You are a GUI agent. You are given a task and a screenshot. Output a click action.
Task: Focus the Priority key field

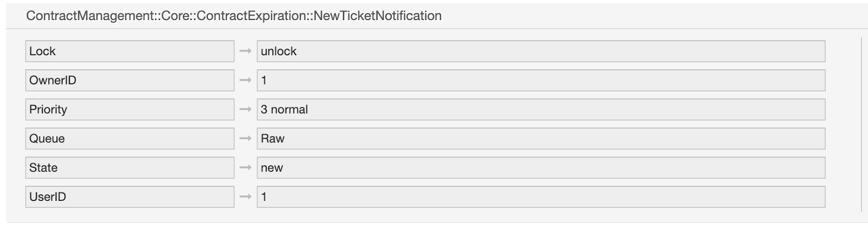(x=130, y=109)
